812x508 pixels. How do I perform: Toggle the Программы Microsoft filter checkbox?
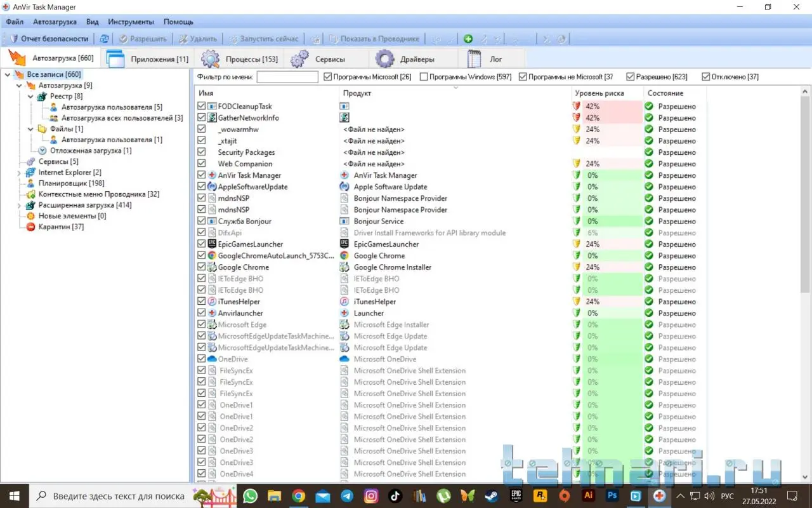point(328,77)
